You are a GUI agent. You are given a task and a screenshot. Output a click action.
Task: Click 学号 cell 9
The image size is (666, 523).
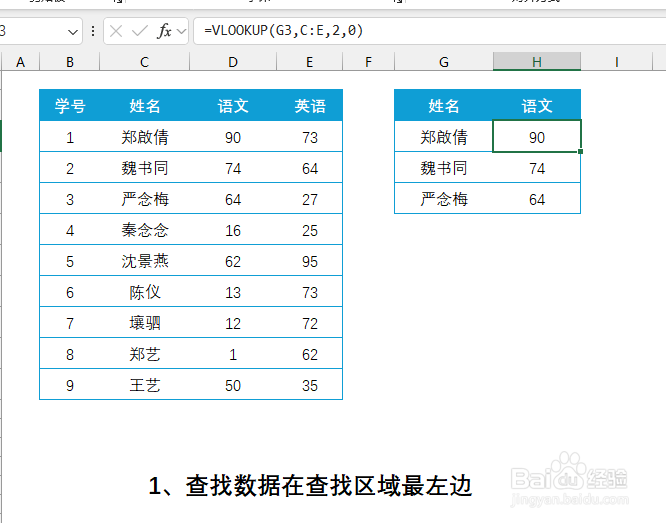(x=70, y=385)
